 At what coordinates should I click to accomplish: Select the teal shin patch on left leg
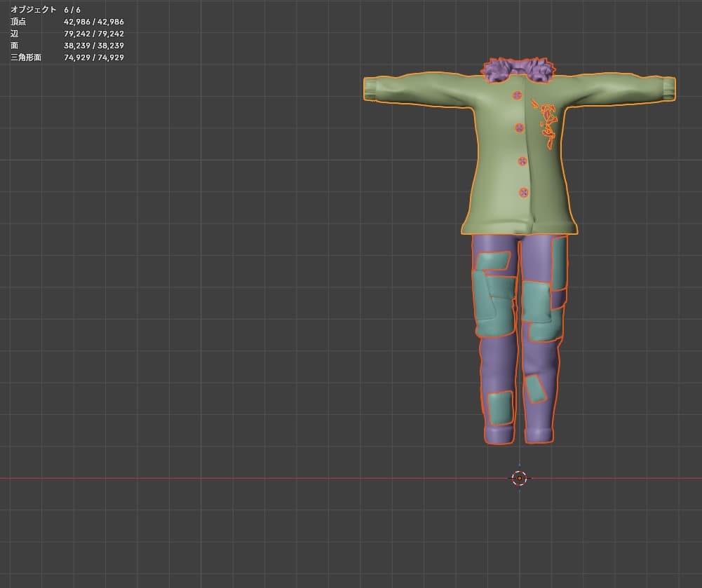500,408
